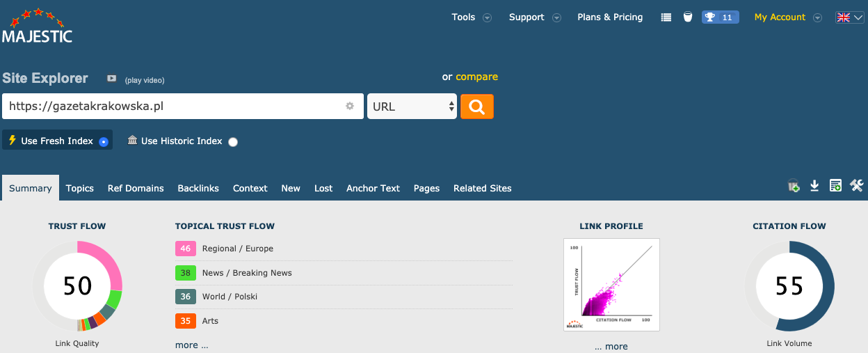Image resolution: width=868 pixels, height=353 pixels.
Task: Click the Link Quality label
Action: coord(77,343)
